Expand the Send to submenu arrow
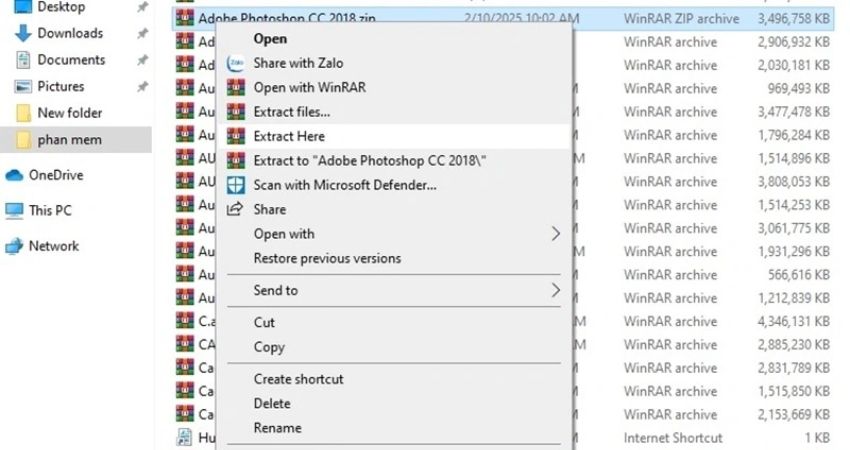850x450 pixels. pyautogui.click(x=556, y=290)
